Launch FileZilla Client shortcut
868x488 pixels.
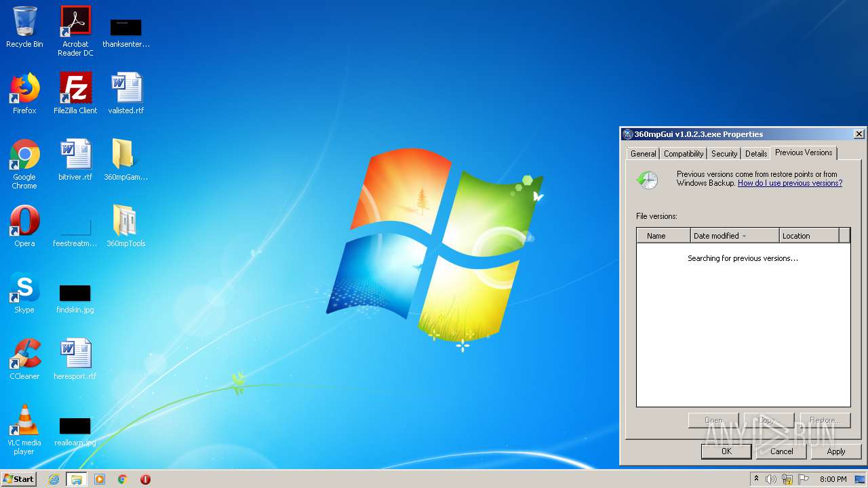click(75, 94)
